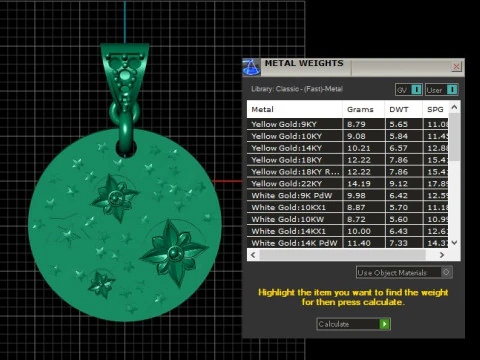The width and height of the screenshot is (480, 360).
Task: Click the 10.21 grams cell
Action: [364, 148]
